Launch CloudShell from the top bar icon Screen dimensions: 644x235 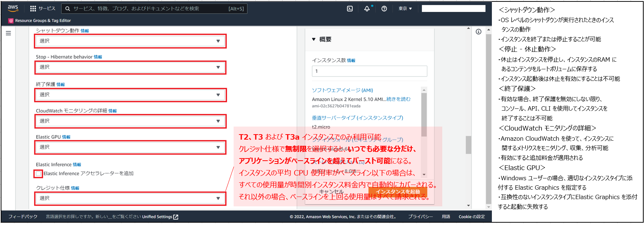[x=350, y=9]
